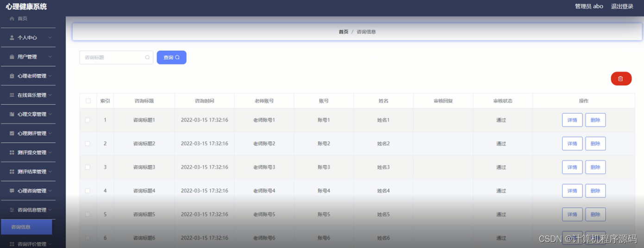Screen dimensions: 644x248
Task: Focus the 咨询标题 search input field
Action: click(x=116, y=57)
